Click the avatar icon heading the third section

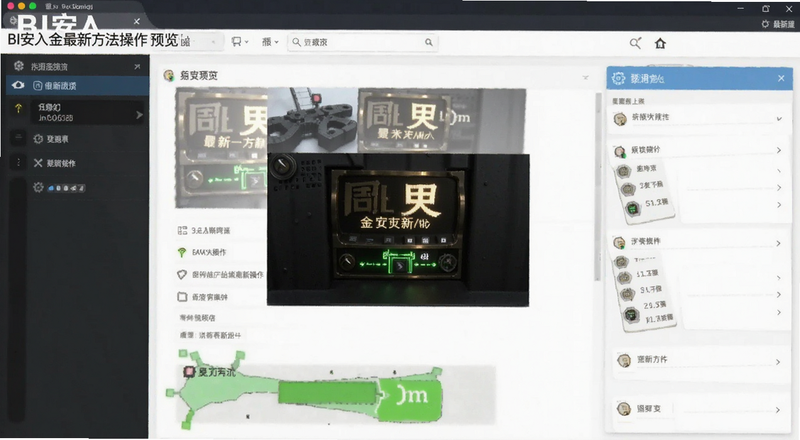[619, 242]
